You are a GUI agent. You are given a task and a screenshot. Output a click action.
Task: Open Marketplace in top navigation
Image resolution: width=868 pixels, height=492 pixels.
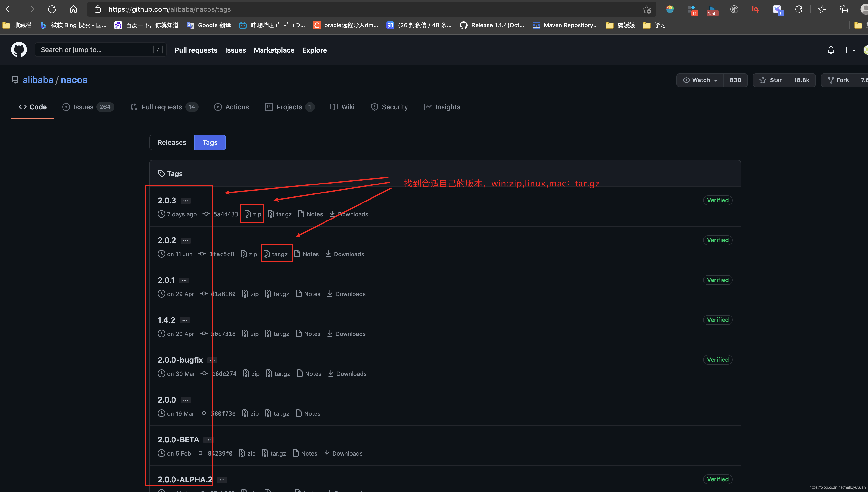(274, 50)
